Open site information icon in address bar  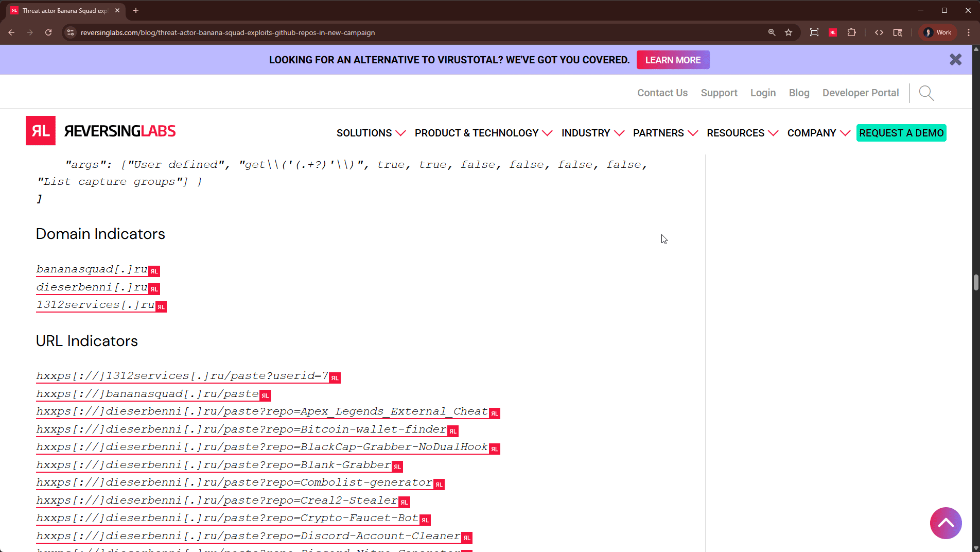(71, 32)
